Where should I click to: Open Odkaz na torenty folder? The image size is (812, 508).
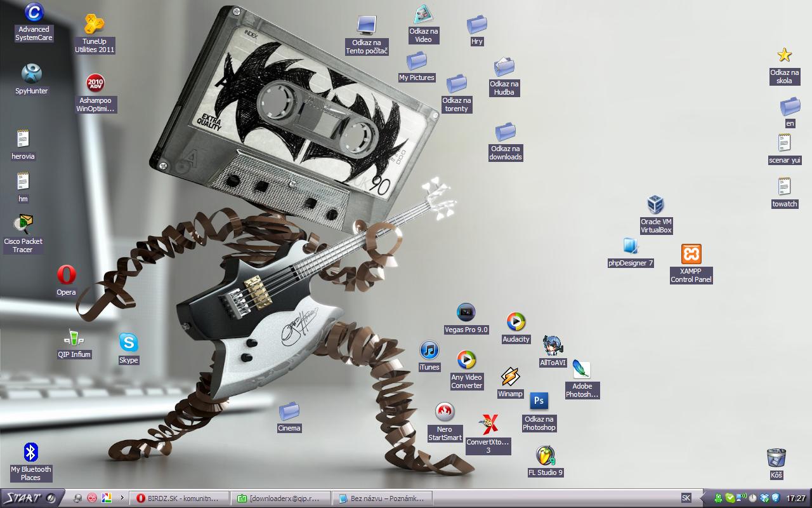[457, 93]
